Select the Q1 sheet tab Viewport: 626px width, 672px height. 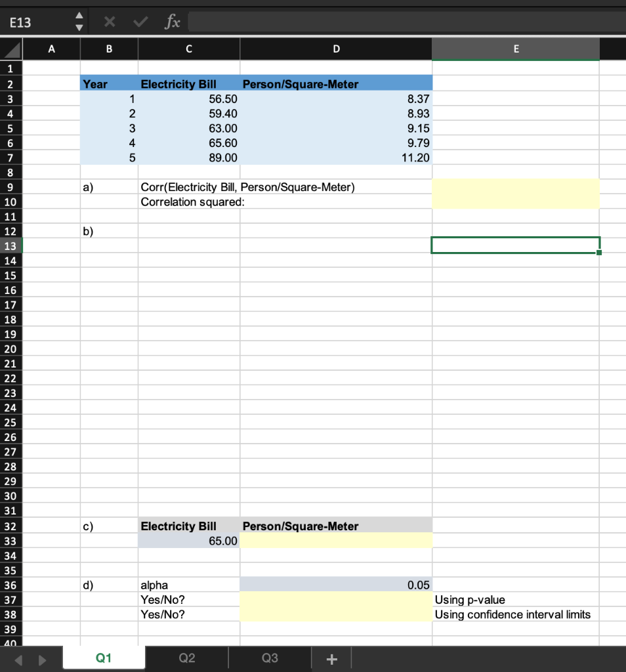[104, 656]
